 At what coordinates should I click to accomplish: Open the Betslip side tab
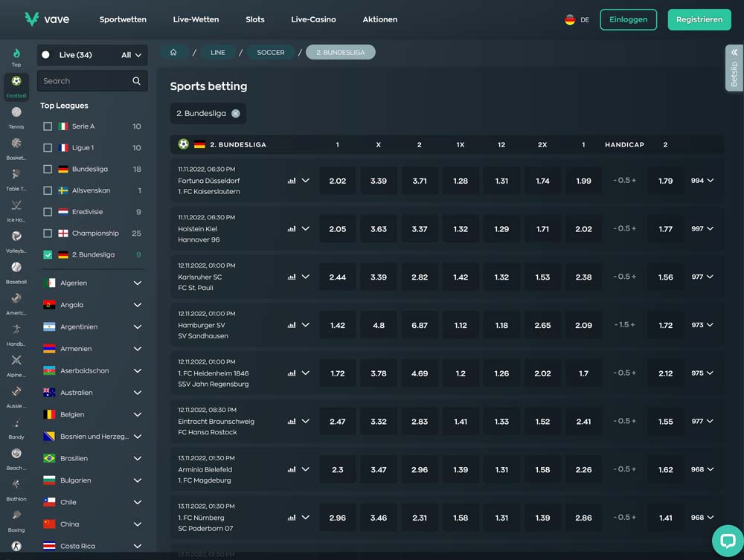coord(734,68)
